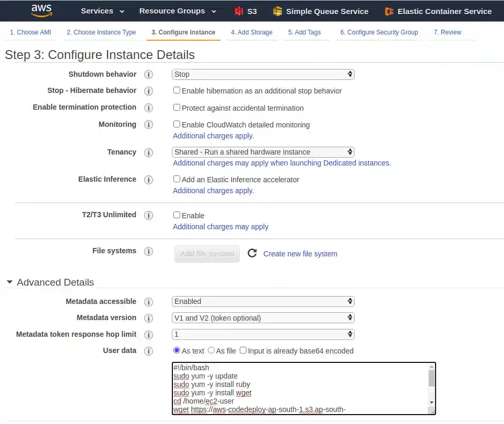This screenshot has height=424, width=504.
Task: Show info icon for Tenancy
Action: point(148,152)
